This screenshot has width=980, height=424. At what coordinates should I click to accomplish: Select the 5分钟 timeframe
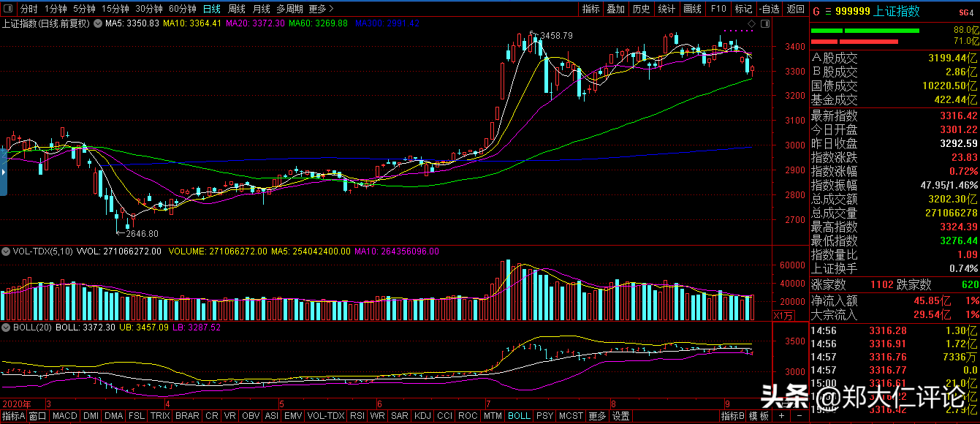[x=84, y=9]
